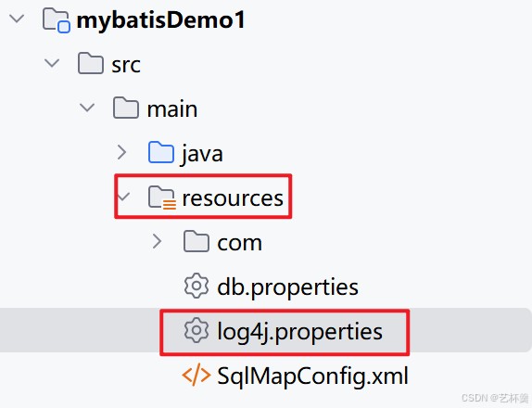
Task: Click the SqlMapConfig.xml orange XML icon
Action: click(196, 375)
